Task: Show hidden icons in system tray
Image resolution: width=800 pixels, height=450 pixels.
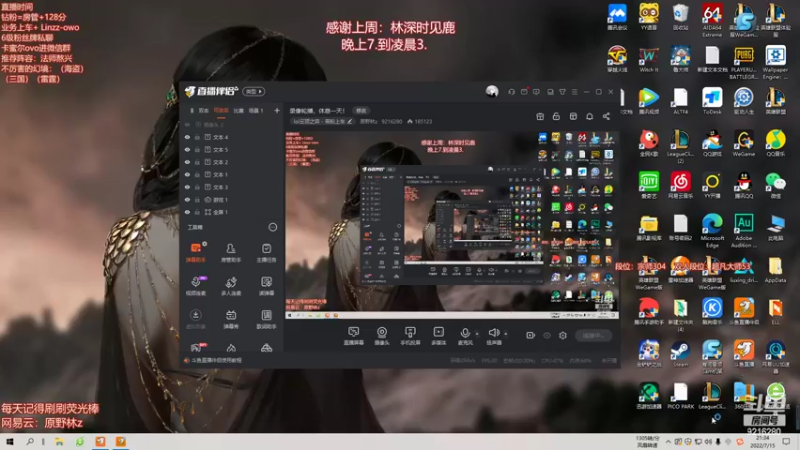Action: click(x=668, y=442)
